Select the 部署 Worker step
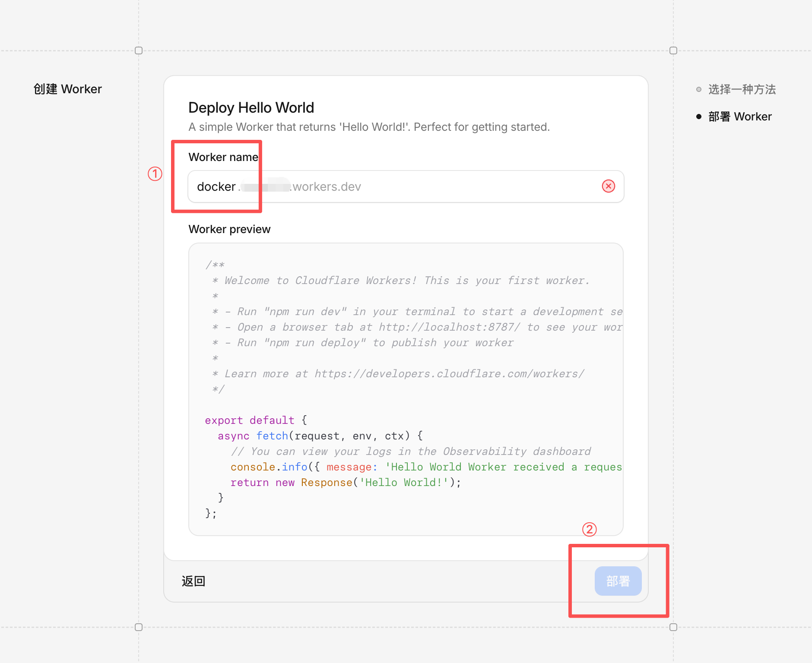 pos(739,117)
